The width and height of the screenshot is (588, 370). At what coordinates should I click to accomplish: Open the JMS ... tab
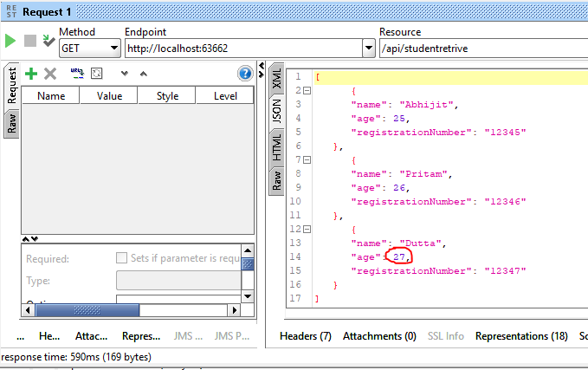click(188, 336)
